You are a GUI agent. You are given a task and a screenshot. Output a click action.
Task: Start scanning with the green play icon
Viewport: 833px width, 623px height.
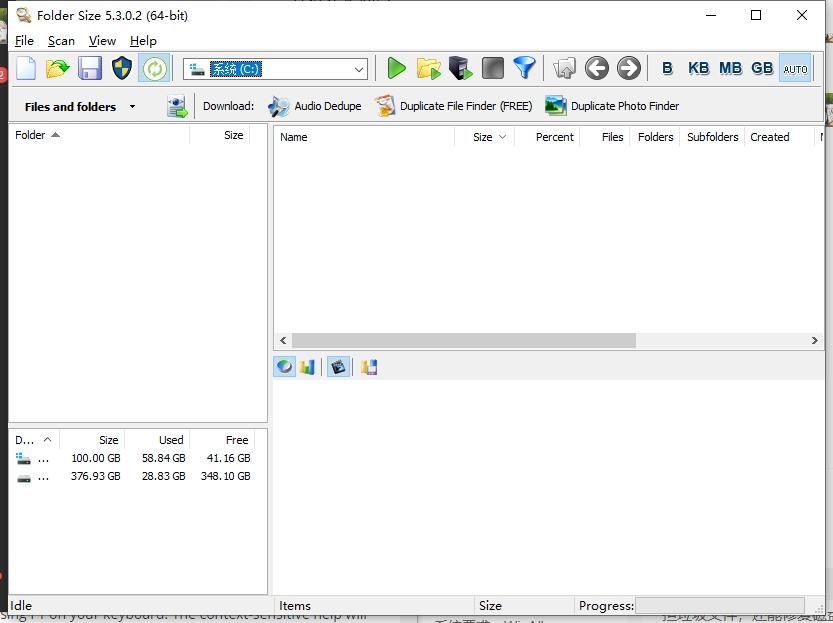click(396, 68)
